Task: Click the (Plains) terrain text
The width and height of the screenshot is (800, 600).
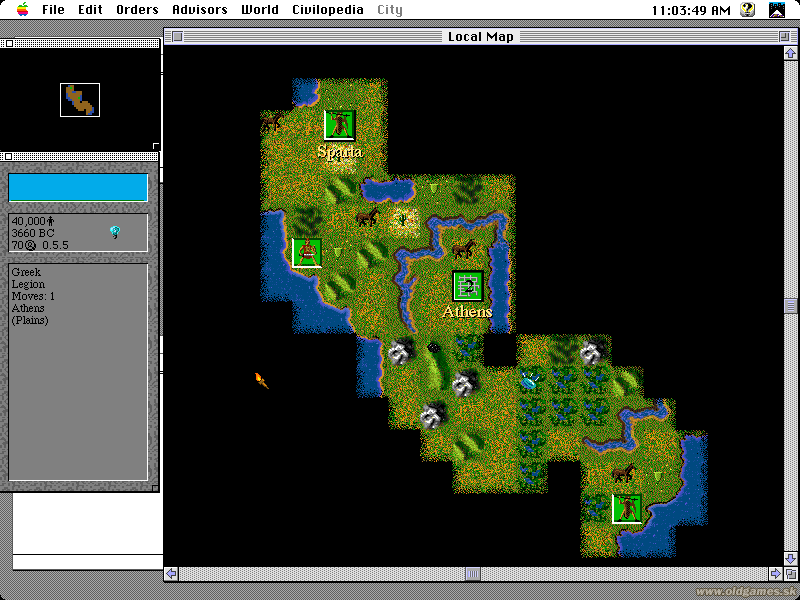Action: tap(30, 321)
